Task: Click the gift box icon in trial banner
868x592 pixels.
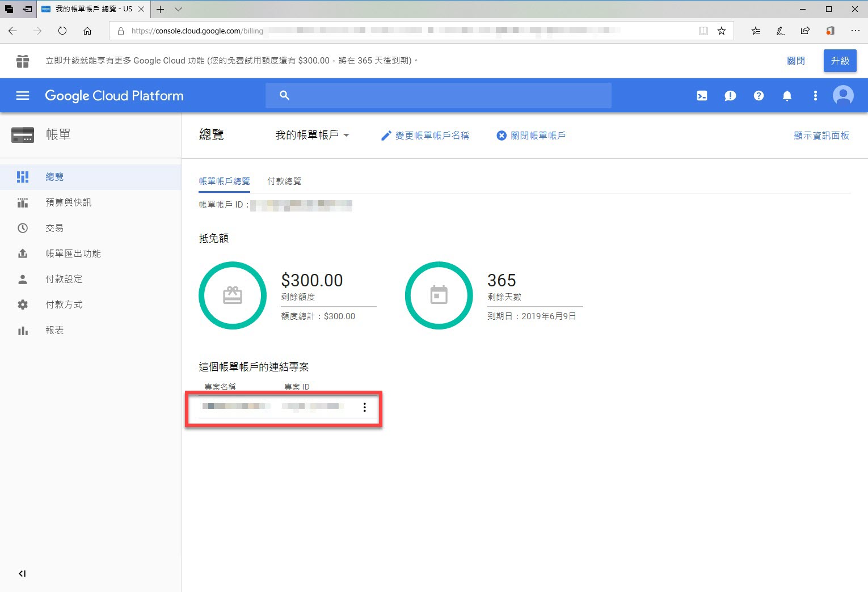Action: [x=23, y=61]
